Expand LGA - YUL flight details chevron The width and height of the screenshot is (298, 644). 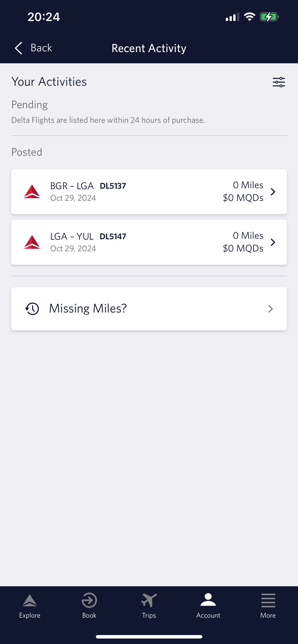click(x=273, y=242)
